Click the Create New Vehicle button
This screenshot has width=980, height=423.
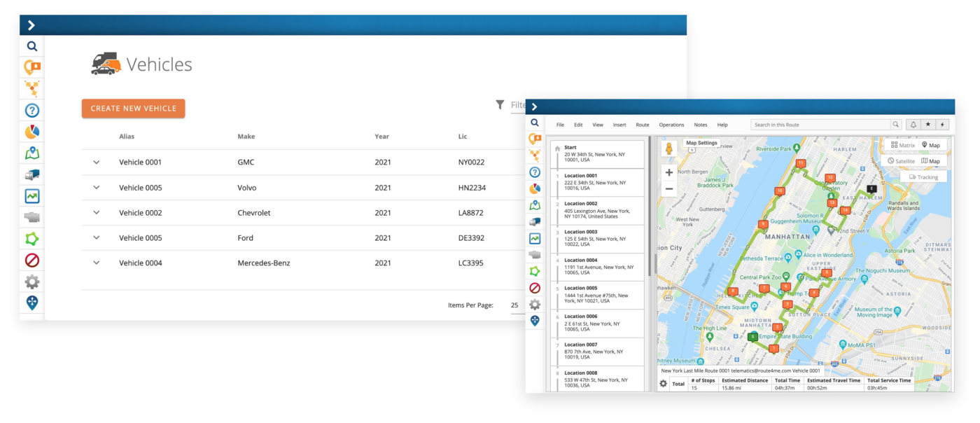tap(134, 109)
